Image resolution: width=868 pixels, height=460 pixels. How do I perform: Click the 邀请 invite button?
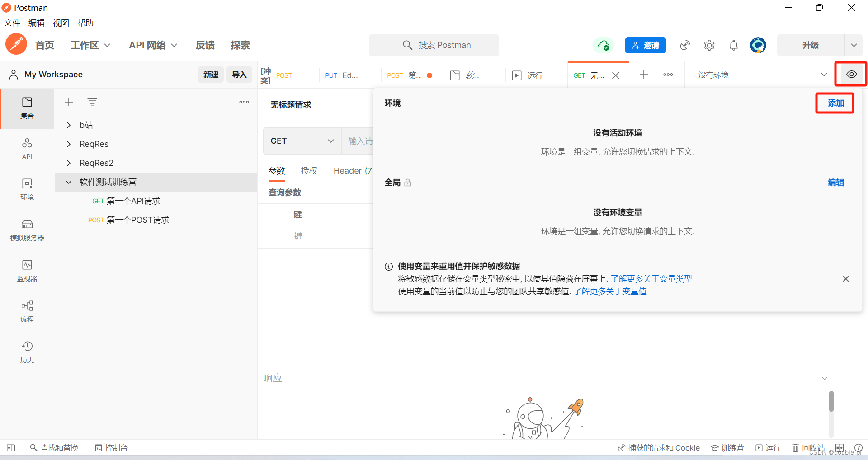645,45
